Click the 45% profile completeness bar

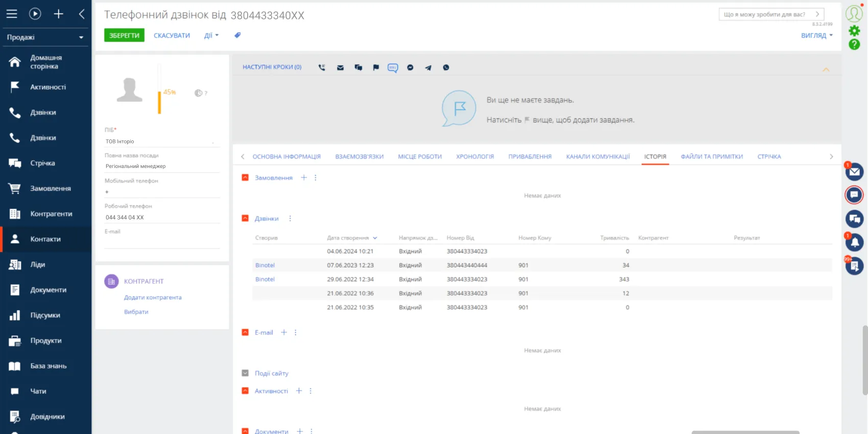(x=159, y=89)
